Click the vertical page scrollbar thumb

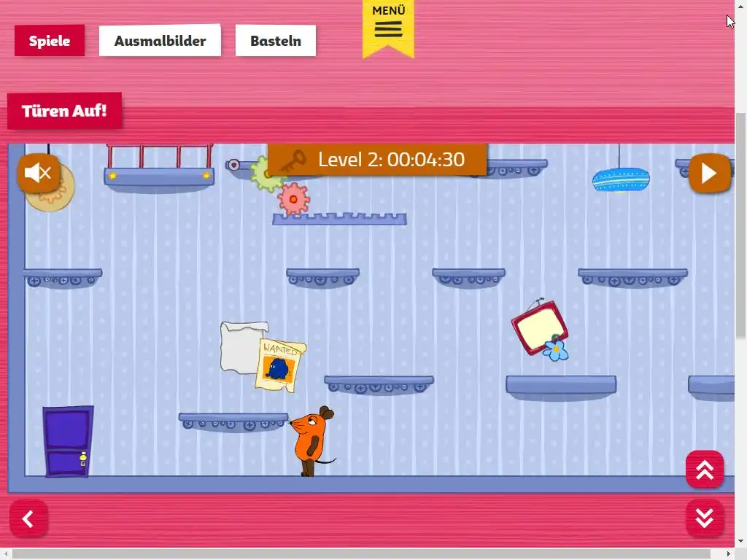[x=740, y=226]
